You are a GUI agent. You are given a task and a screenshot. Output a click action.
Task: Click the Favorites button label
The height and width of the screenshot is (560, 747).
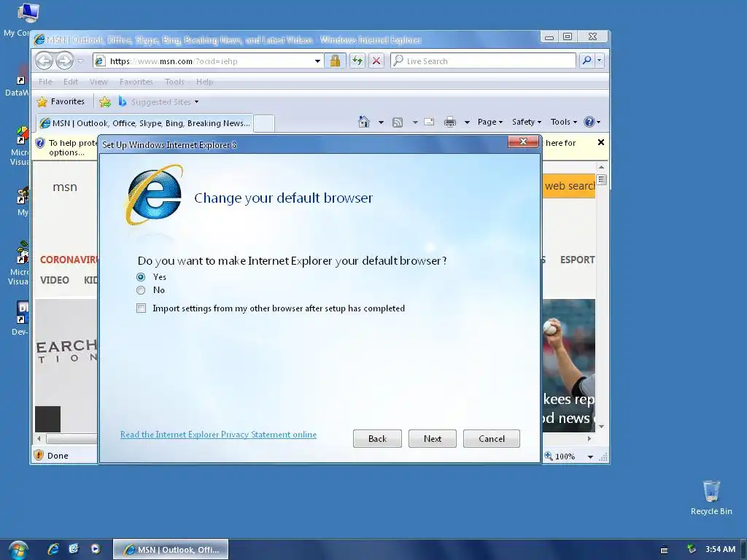click(68, 101)
